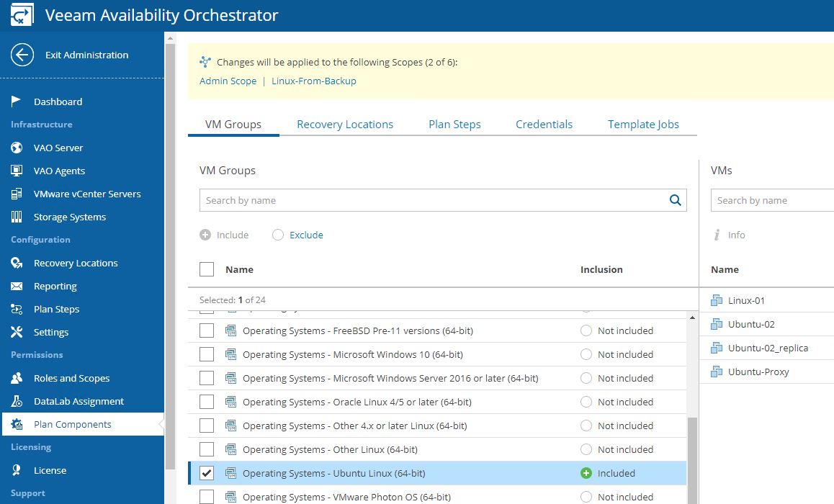Click the VMs search by name field
The height and width of the screenshot is (504, 834).
pyautogui.click(x=772, y=200)
